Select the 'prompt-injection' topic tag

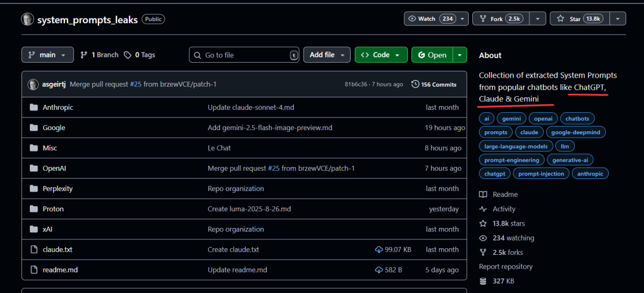(x=541, y=174)
